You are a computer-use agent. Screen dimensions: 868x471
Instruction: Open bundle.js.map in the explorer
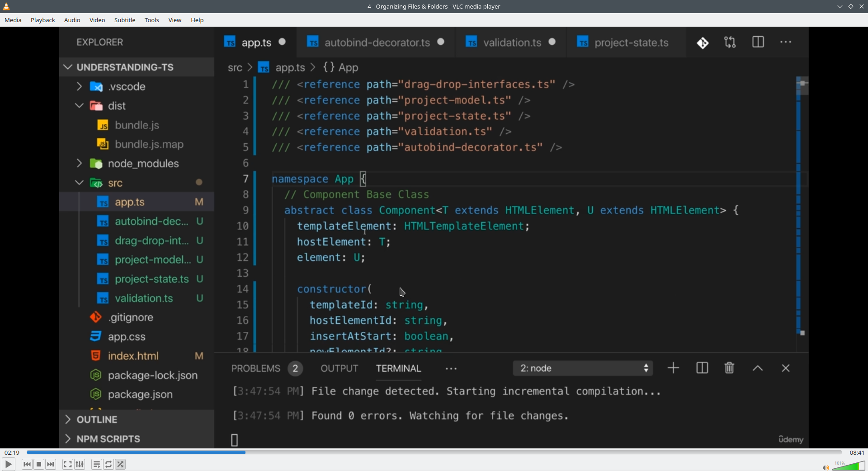pos(137,145)
